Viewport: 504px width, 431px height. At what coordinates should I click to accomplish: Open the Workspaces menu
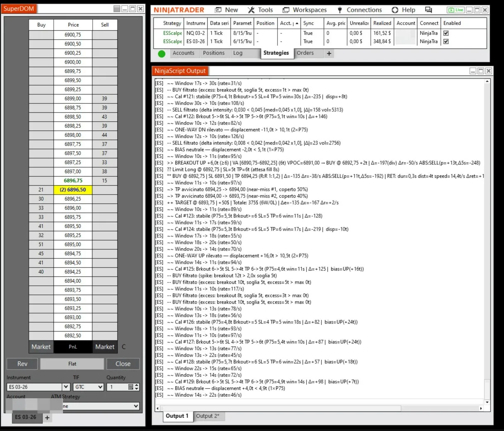(x=305, y=10)
